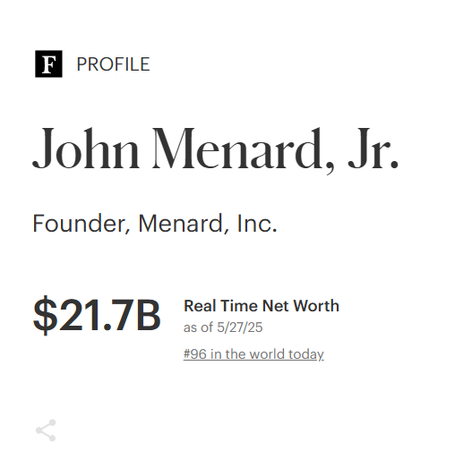455x476 pixels.
Task: Click the Real Time Net Worth label
Action: [262, 306]
